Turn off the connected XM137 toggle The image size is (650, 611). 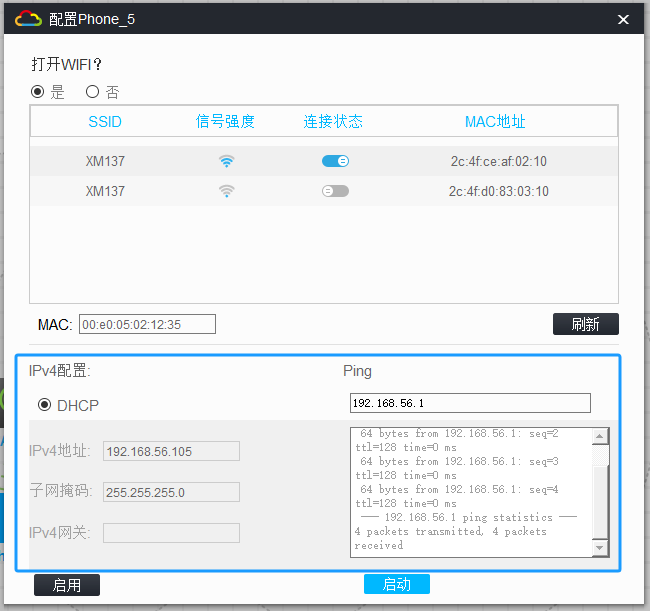335,161
